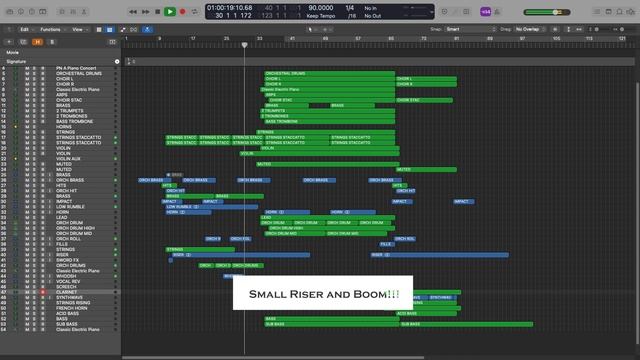Click the 90.0000 tempo value
640x360 pixels.
click(320, 8)
